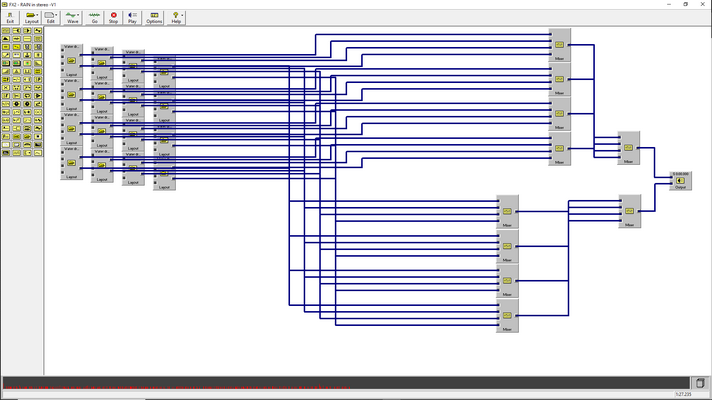The image size is (712, 400).
Task: Click the Exit button in the toolbar
Action: pyautogui.click(x=10, y=18)
